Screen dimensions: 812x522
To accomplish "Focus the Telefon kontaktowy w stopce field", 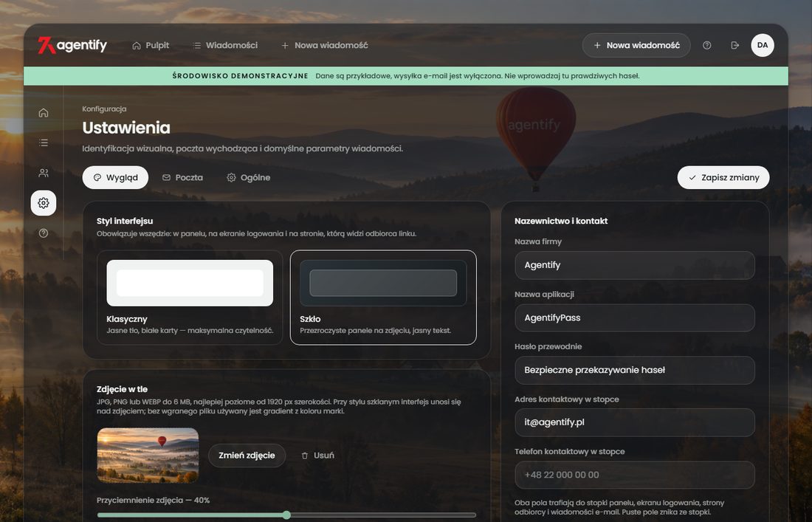I will (x=635, y=475).
